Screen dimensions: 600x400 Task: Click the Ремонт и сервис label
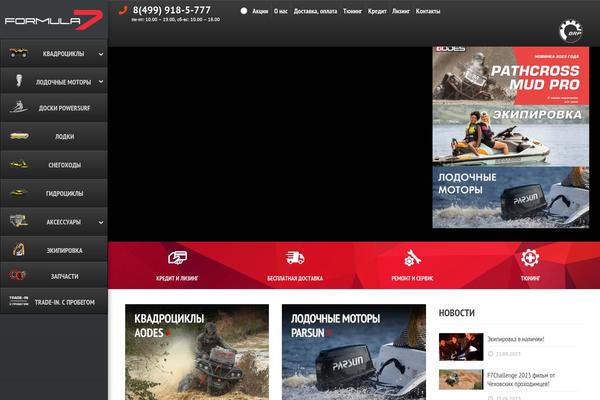click(x=412, y=278)
